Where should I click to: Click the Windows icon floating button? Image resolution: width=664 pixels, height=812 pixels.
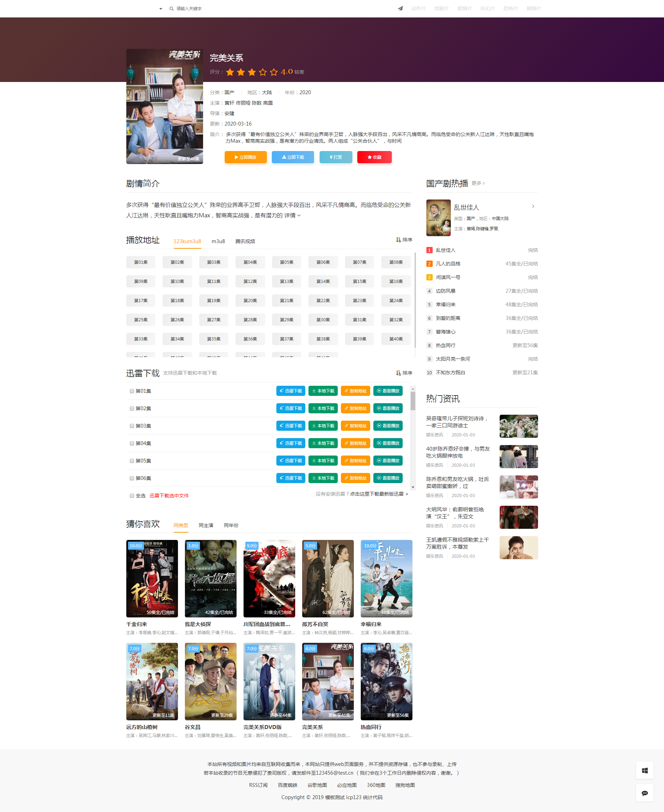tap(644, 770)
